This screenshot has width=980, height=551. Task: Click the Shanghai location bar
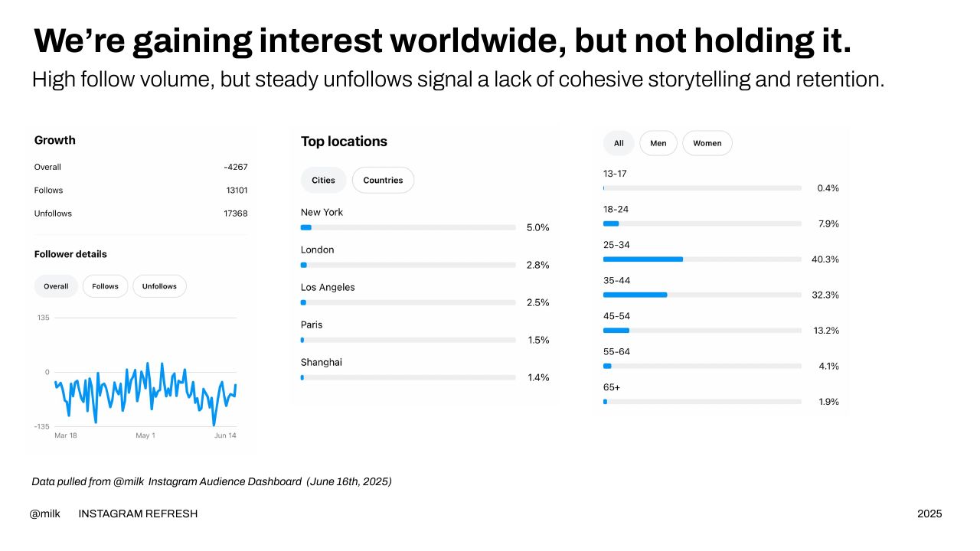pyautogui.click(x=408, y=377)
